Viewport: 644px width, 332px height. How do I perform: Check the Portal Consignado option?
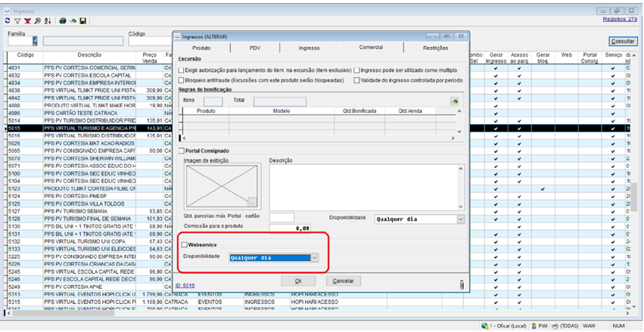[x=182, y=150]
